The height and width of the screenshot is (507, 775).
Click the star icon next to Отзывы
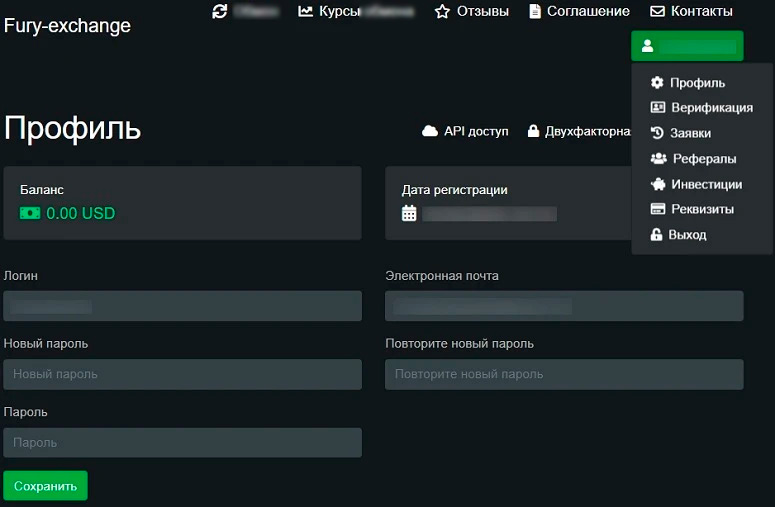(x=442, y=12)
